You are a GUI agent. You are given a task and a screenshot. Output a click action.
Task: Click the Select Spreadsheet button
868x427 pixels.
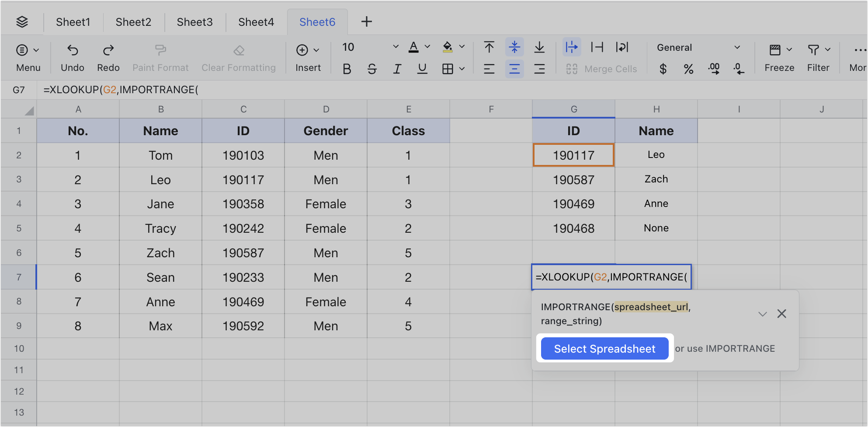(605, 348)
